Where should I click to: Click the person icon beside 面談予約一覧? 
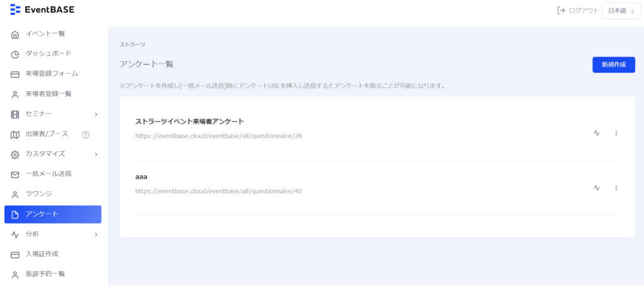[15, 274]
